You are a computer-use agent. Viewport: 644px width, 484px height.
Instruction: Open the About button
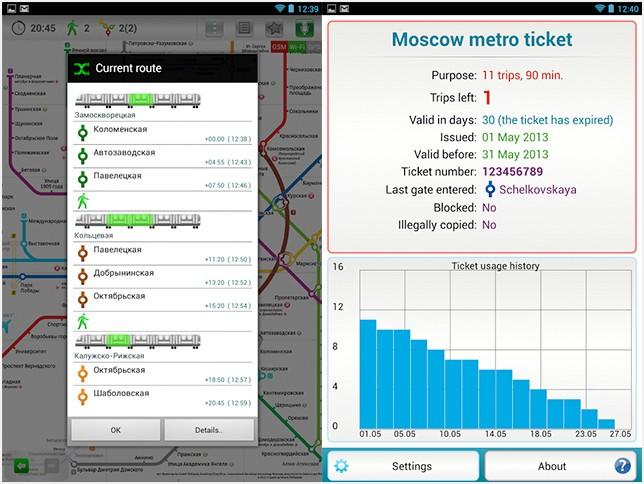pos(561,466)
